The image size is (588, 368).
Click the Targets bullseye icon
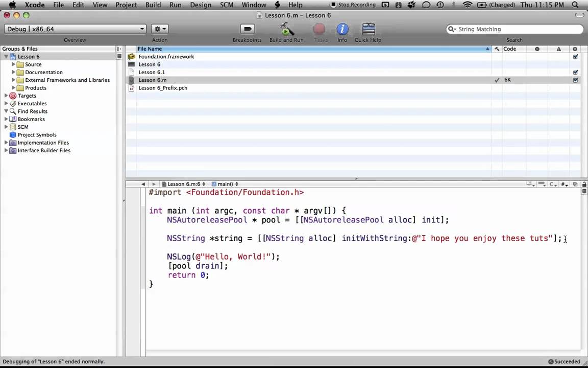click(13, 96)
